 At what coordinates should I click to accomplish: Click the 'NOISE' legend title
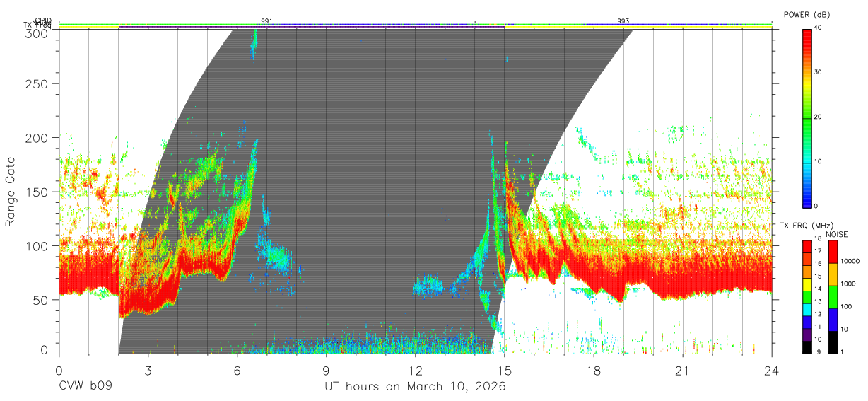click(836, 234)
